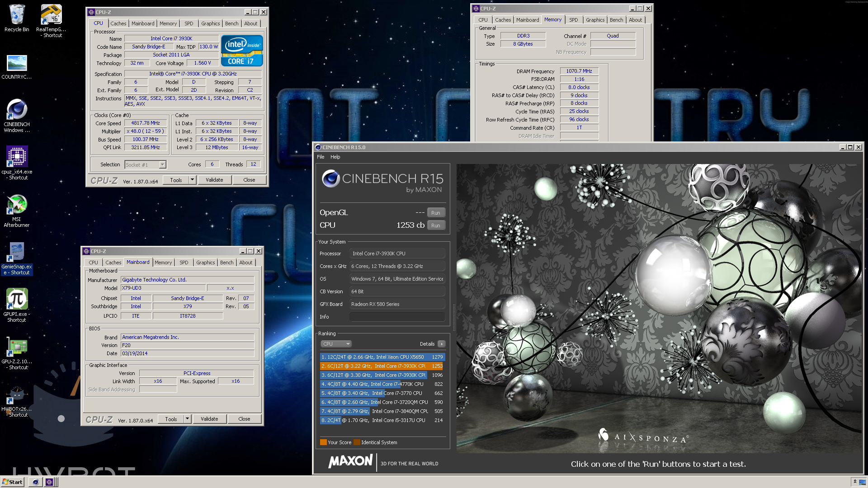Open HWBOT shortcut icon on desktop
The image size is (868, 488).
(x=17, y=401)
